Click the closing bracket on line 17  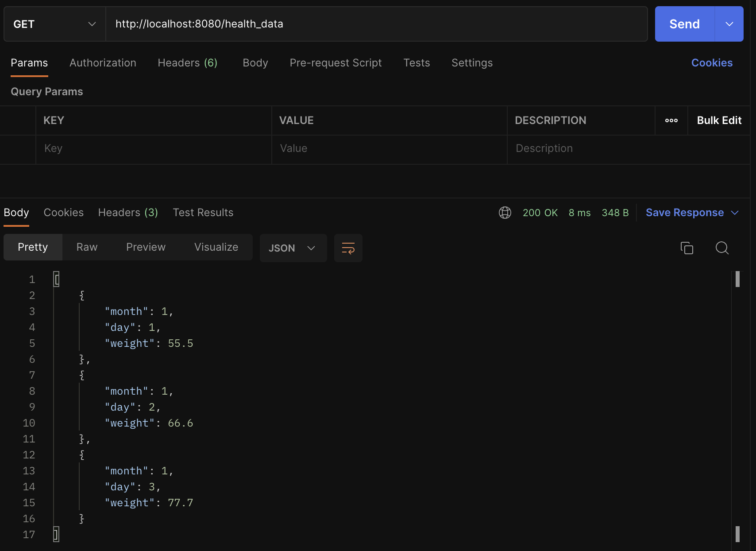point(56,535)
